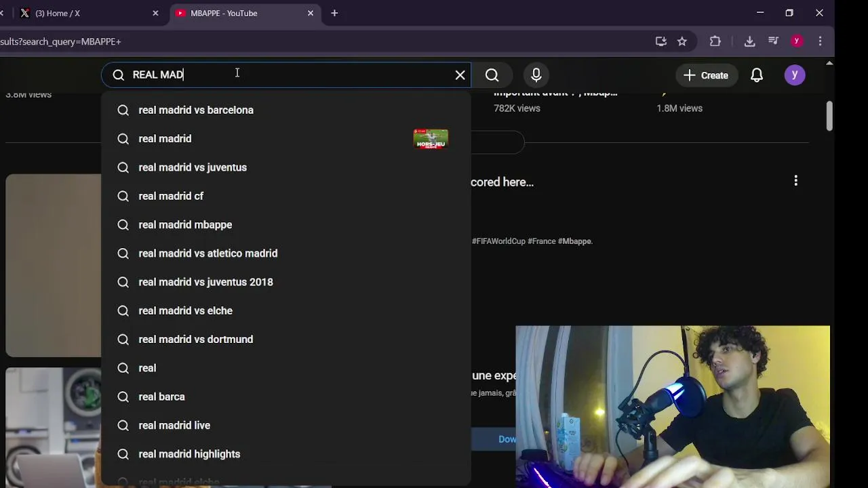
Task: Open the notifications bell
Action: pyautogui.click(x=757, y=75)
